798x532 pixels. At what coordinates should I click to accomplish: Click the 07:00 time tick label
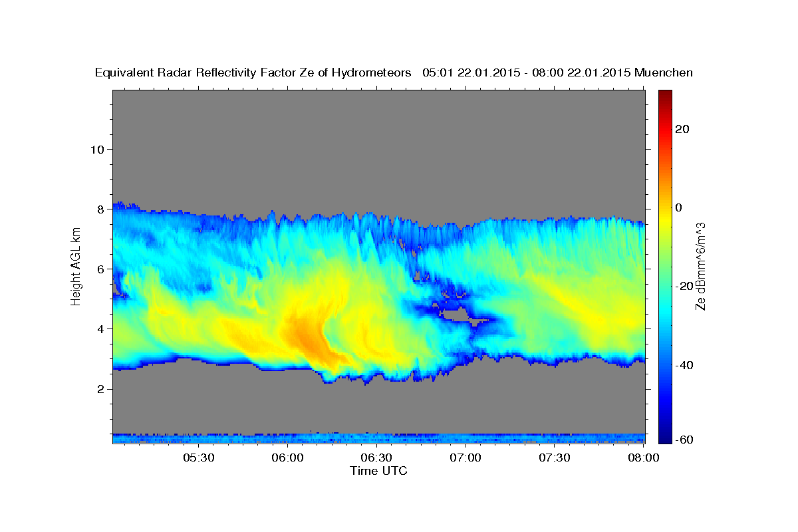tap(465, 458)
